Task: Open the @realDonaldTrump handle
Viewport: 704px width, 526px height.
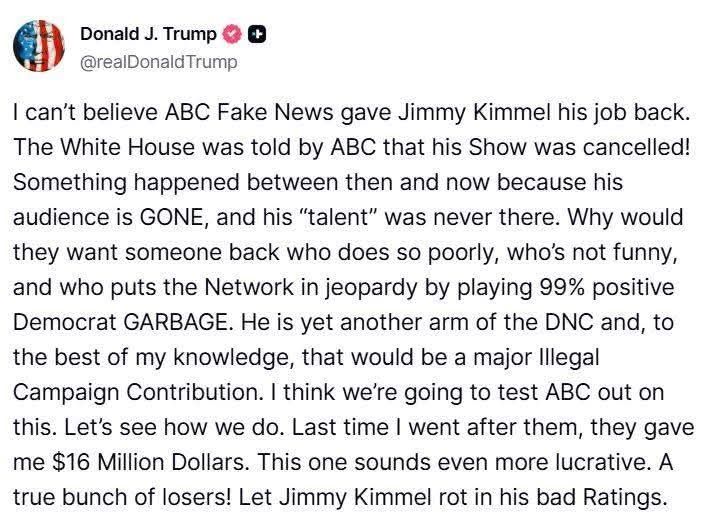Action: point(158,62)
